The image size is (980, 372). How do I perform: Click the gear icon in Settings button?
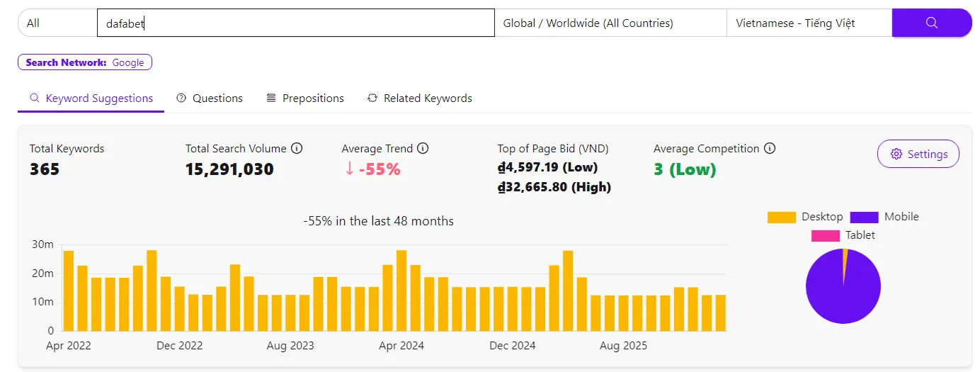coord(896,154)
